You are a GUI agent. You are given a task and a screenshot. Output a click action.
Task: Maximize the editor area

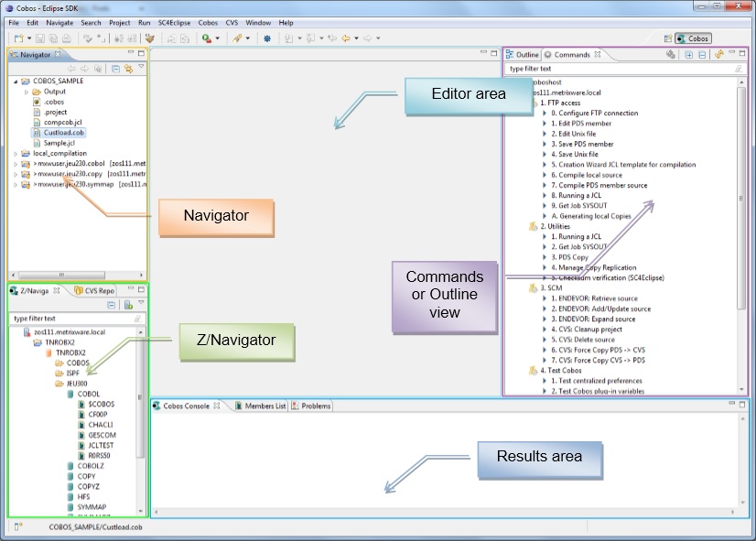(x=493, y=53)
